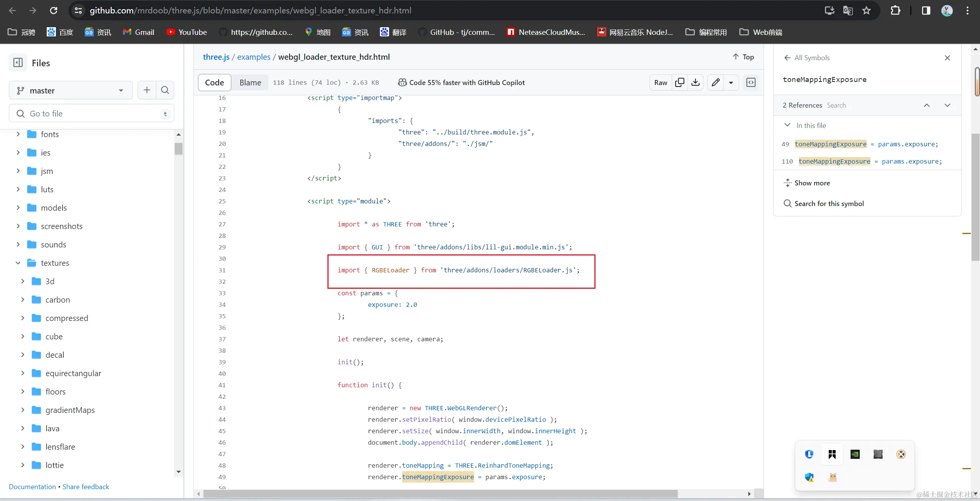Click the copy raw file icon
The width and height of the screenshot is (980, 501).
point(680,82)
